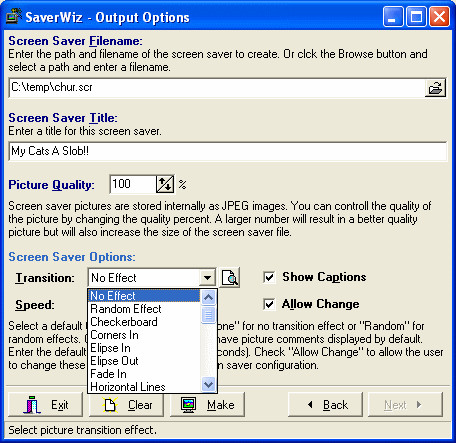Click the Clear button
Image resolution: width=456 pixels, height=443 pixels.
coord(126,405)
